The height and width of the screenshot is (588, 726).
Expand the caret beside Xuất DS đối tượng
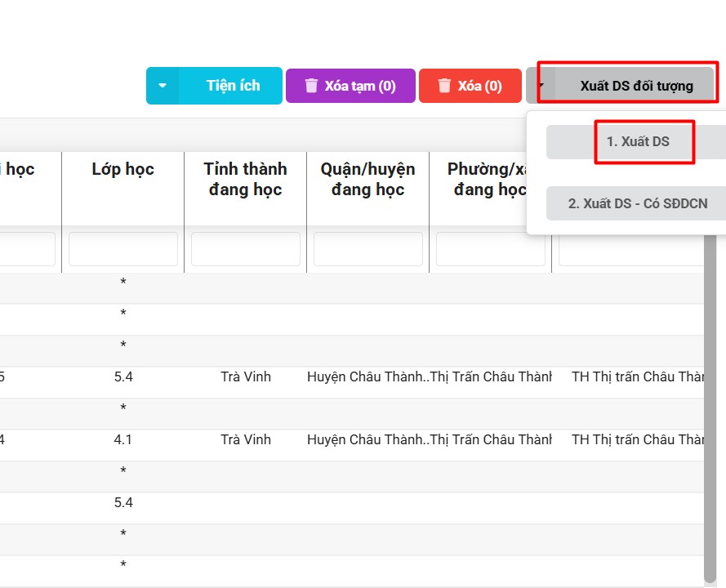[540, 85]
